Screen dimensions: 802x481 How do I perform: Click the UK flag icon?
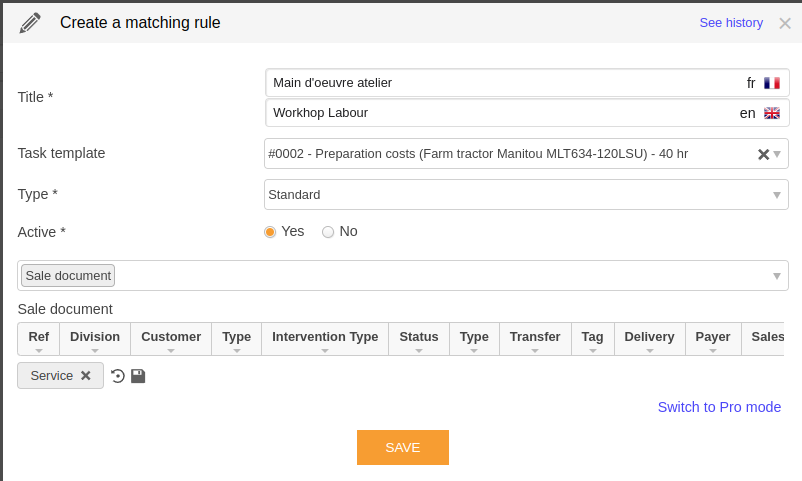click(x=772, y=113)
